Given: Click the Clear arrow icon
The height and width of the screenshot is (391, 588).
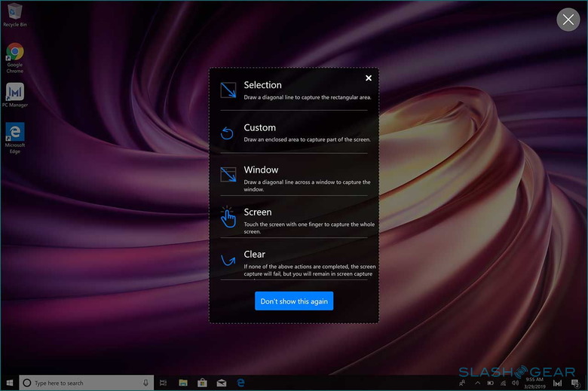Looking at the screenshot, I should tap(228, 261).
